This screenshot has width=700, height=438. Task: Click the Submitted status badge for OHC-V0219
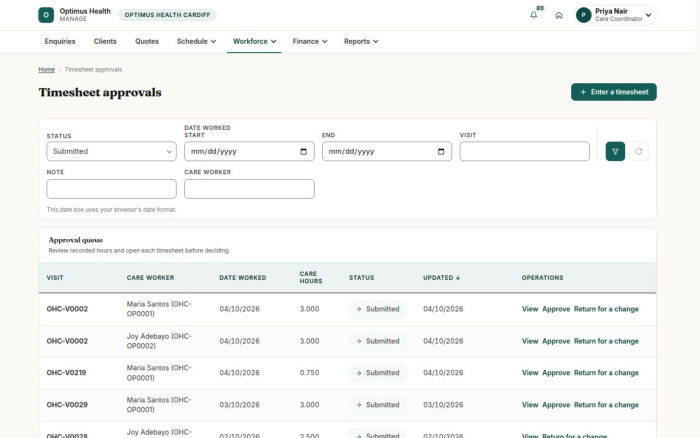[378, 373]
